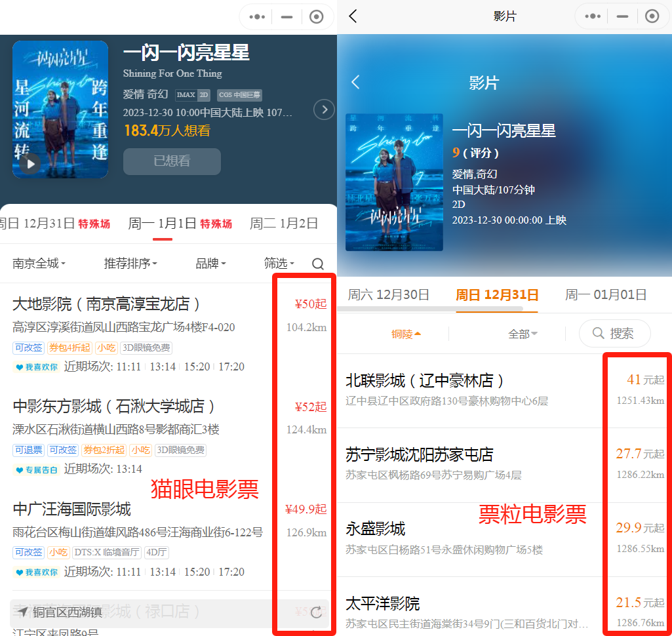The height and width of the screenshot is (636, 672).
Task: Open 大地影院（南京高淳宝龙店）cinema
Action: tap(106, 304)
